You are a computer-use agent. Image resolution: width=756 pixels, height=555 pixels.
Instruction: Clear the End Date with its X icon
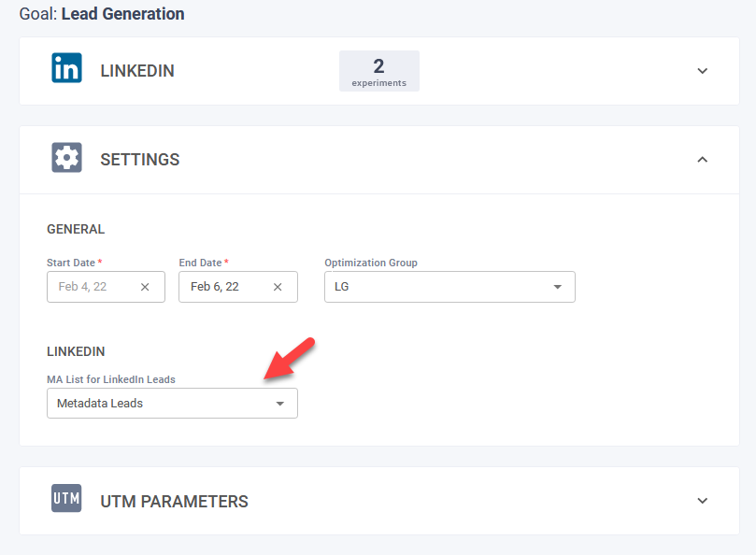[x=278, y=287]
